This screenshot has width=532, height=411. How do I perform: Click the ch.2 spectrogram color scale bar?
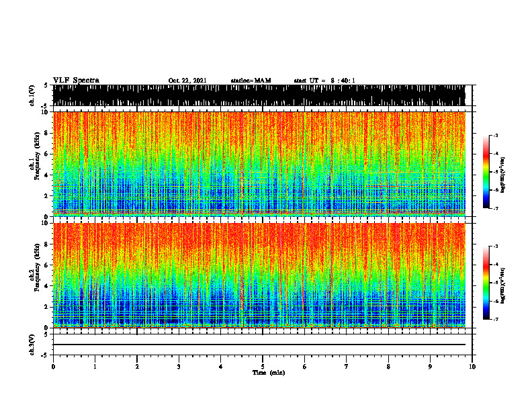click(x=486, y=283)
